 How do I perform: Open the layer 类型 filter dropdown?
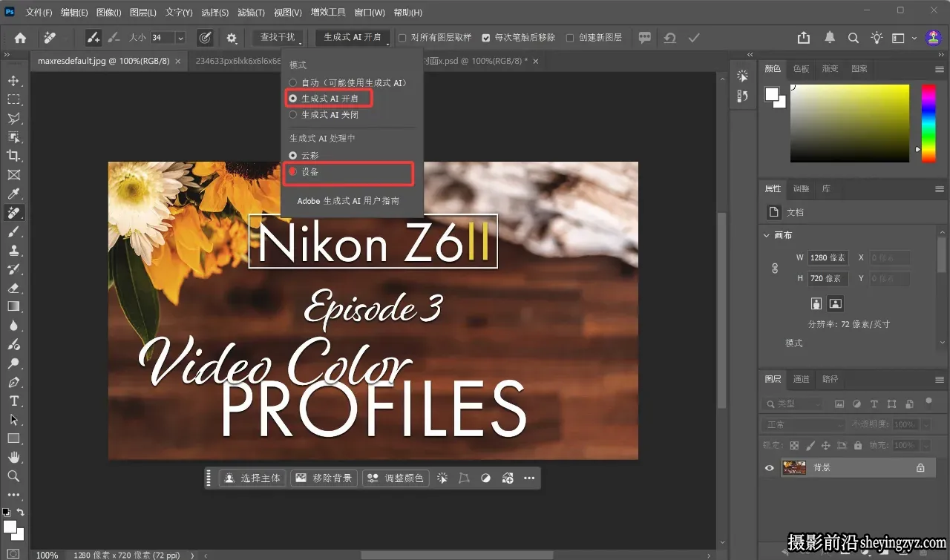coord(793,404)
